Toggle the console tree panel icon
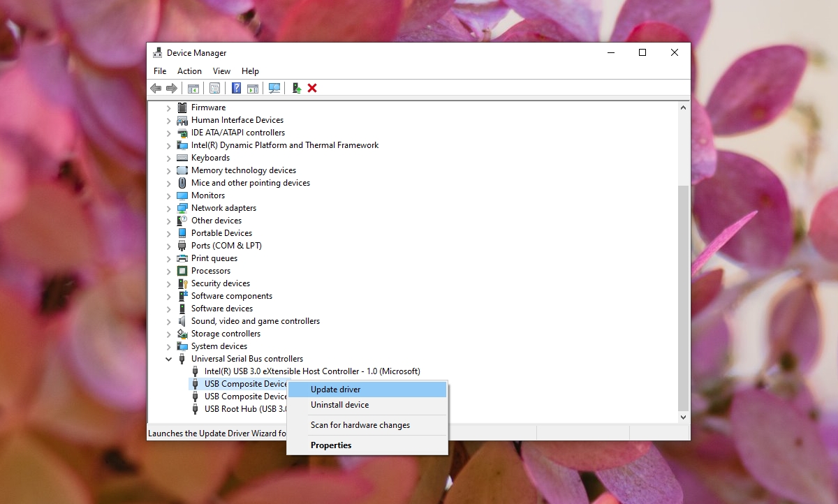Image resolution: width=838 pixels, height=504 pixels. (193, 87)
